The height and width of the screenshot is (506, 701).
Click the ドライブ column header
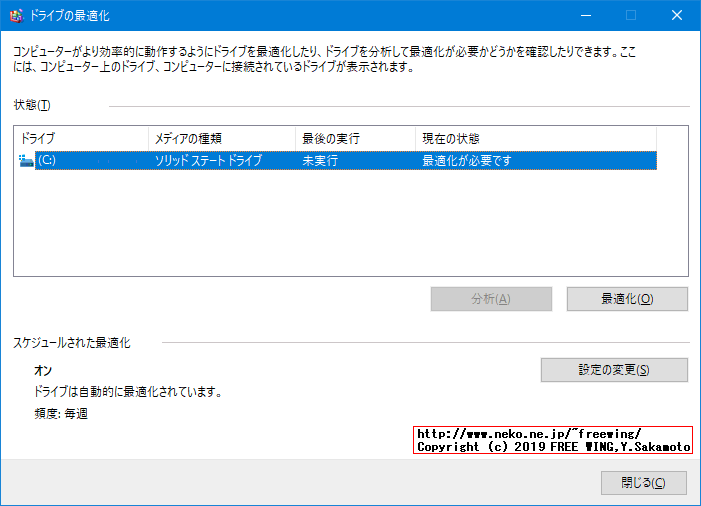coord(81,139)
